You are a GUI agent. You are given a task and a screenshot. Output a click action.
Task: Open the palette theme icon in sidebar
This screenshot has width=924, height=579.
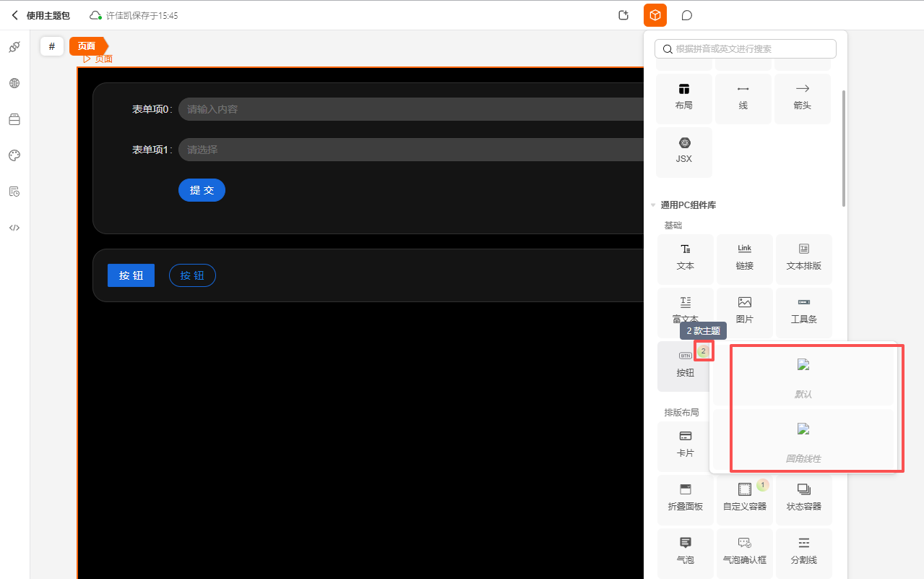[14, 155]
